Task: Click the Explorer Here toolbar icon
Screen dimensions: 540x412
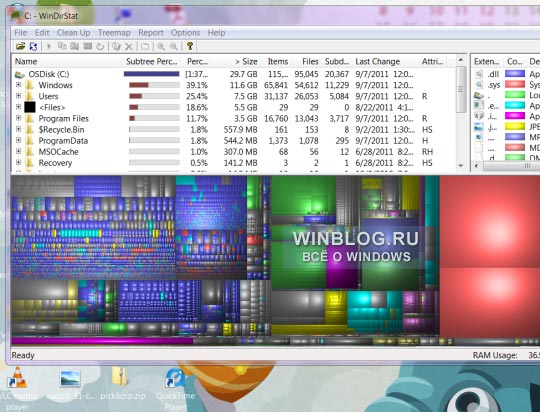Action: coord(74,46)
